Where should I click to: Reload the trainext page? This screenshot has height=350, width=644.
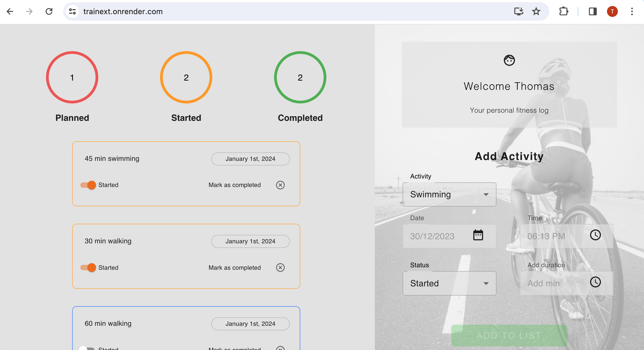pyautogui.click(x=49, y=11)
